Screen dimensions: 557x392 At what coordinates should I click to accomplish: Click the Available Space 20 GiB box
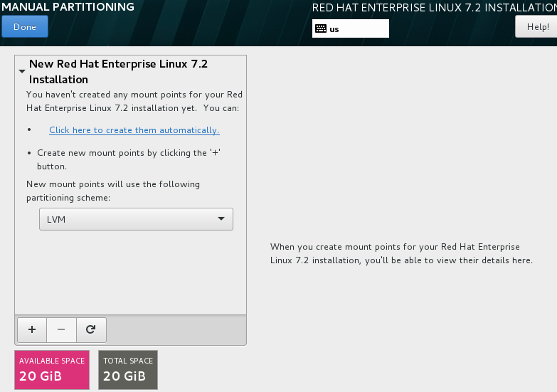click(52, 370)
